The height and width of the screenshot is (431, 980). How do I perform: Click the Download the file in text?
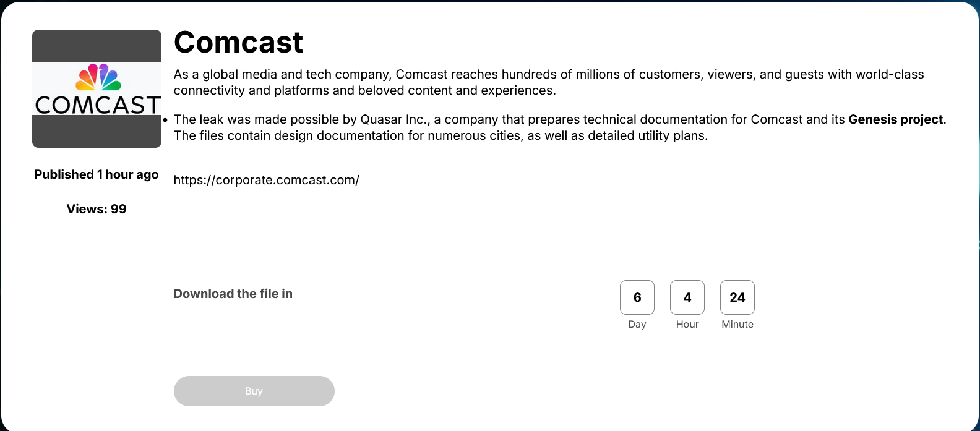pyautogui.click(x=233, y=294)
